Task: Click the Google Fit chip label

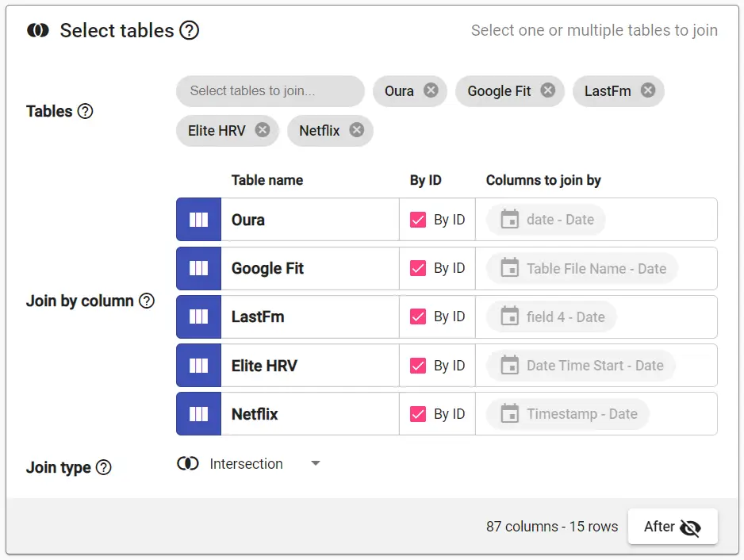Action: (x=499, y=90)
